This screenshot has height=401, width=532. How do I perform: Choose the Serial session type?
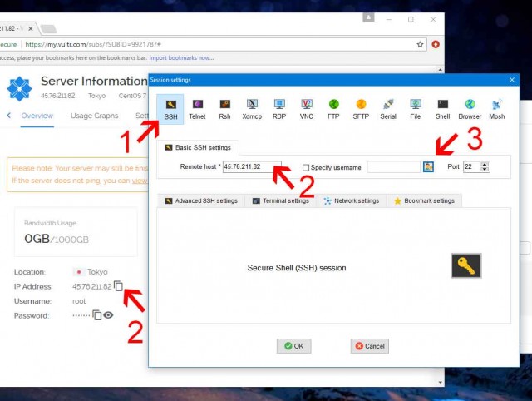388,109
